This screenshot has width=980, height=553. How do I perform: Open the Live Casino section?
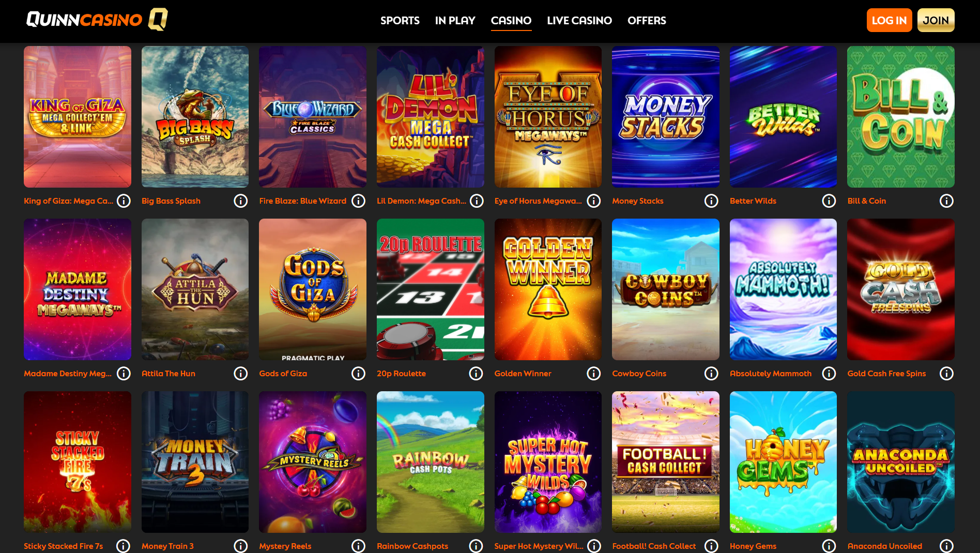point(579,21)
